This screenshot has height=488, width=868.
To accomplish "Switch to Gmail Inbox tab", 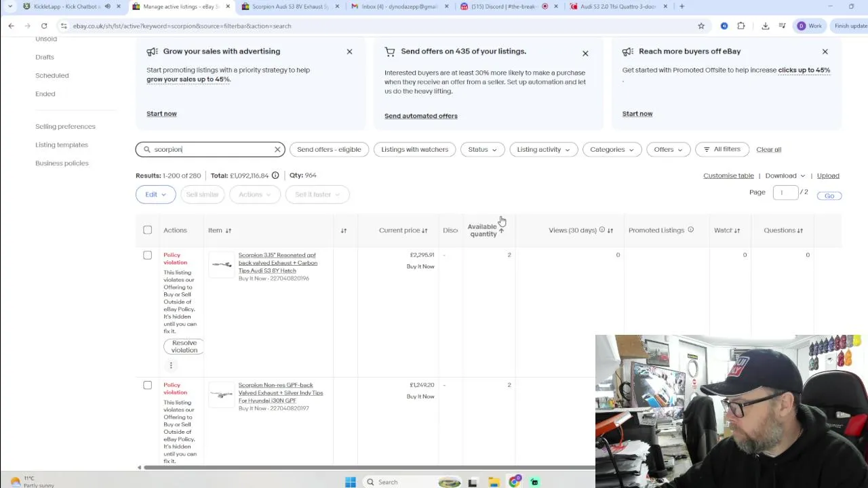I will (397, 6).
